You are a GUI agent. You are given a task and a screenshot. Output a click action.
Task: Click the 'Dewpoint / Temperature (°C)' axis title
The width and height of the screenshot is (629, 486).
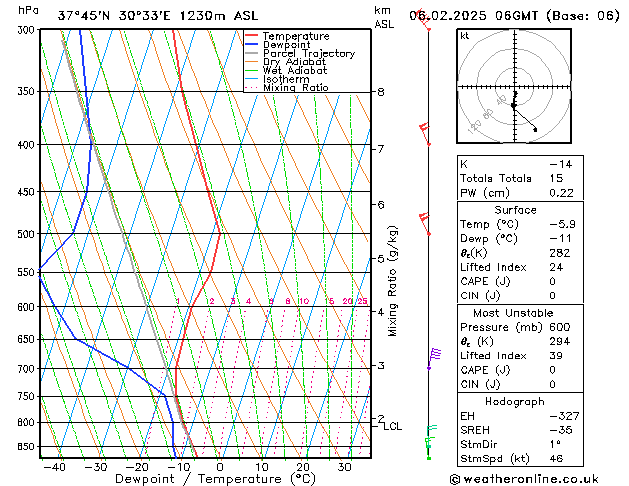(215, 479)
